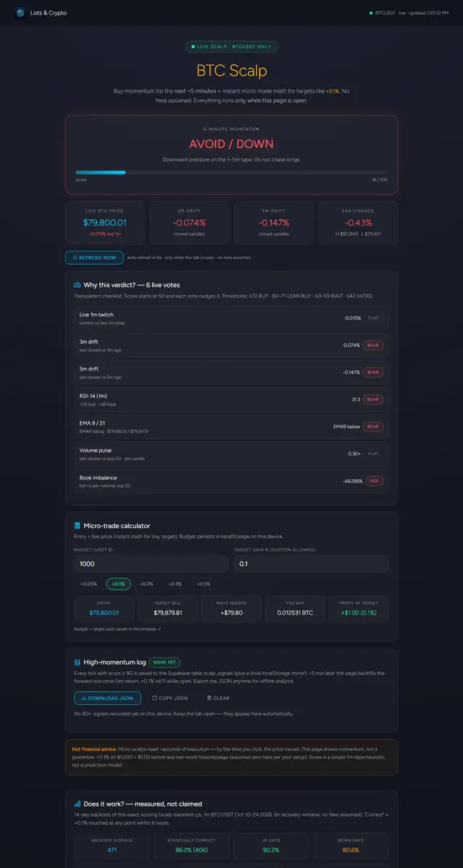Click the BEAR tag on 5m drift row

pos(373,372)
